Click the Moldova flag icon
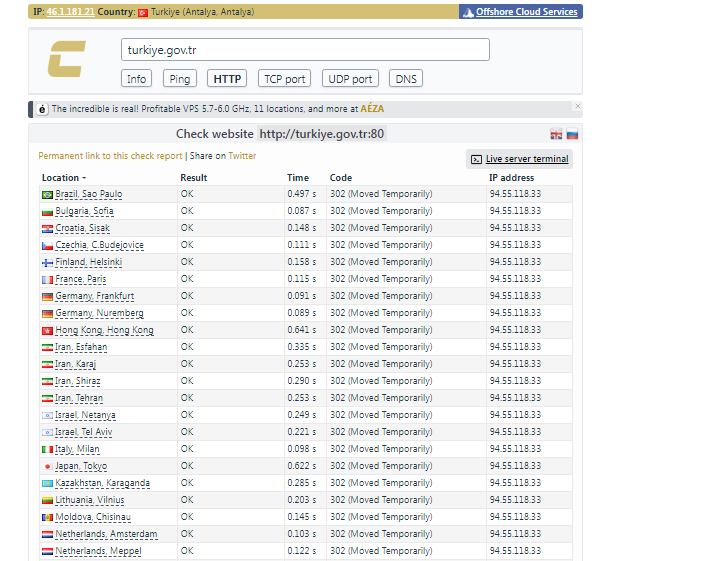705x561 pixels. pyautogui.click(x=47, y=518)
